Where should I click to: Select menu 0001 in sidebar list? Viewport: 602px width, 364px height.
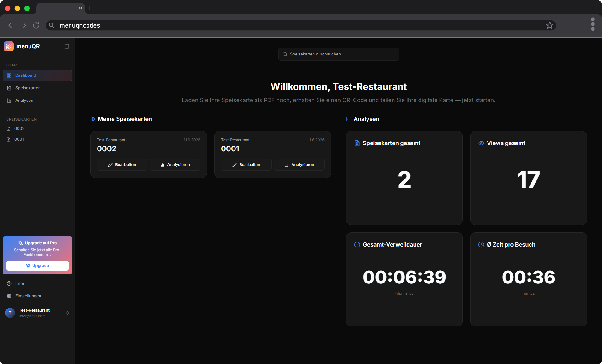tap(37, 139)
